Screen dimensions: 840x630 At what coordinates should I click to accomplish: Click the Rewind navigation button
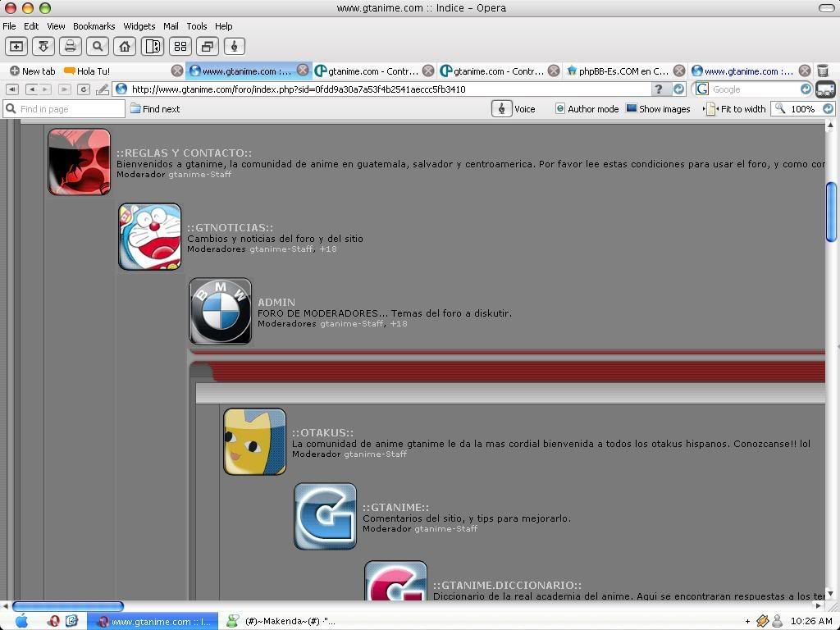[11, 89]
